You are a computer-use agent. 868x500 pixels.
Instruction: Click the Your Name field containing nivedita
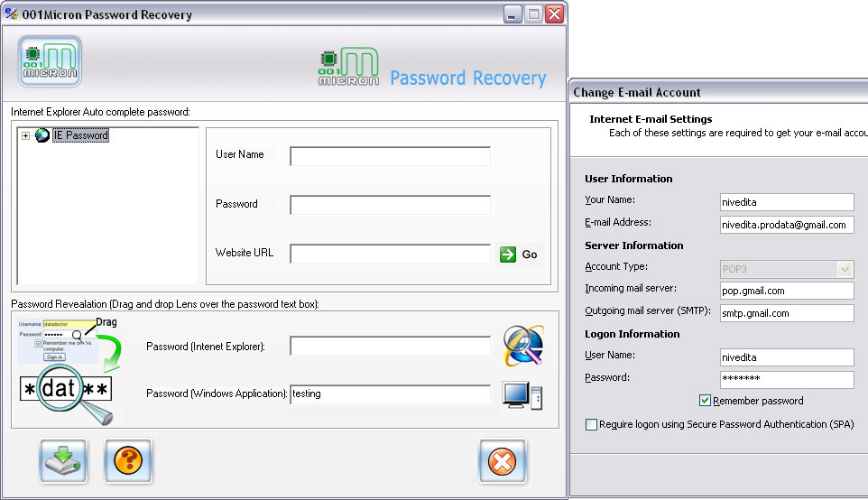(787, 202)
